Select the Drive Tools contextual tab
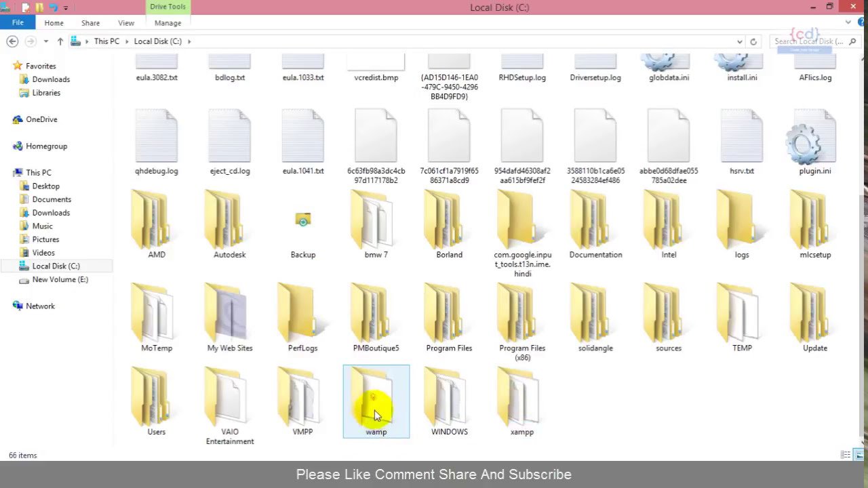Screen dimensions: 868x488 click(x=167, y=7)
